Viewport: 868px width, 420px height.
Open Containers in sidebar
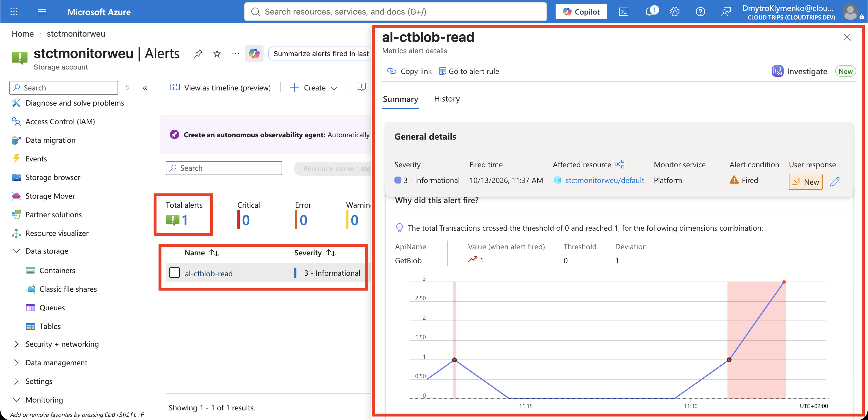pos(57,270)
